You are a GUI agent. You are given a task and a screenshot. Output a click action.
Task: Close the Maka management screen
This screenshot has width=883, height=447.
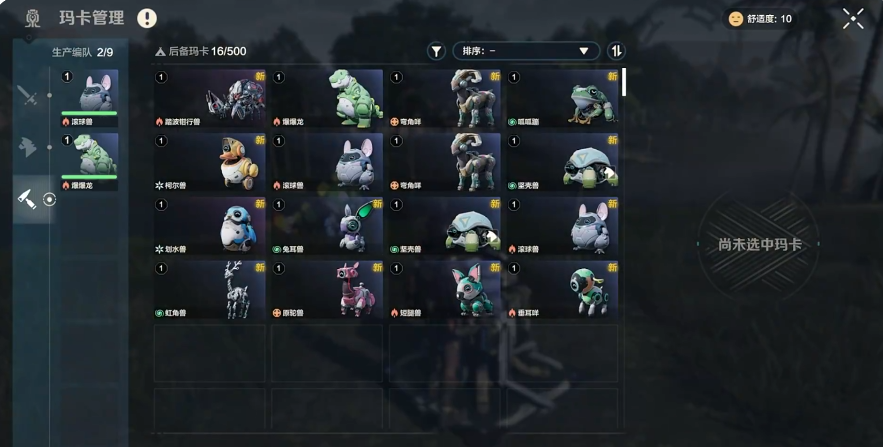click(x=853, y=19)
